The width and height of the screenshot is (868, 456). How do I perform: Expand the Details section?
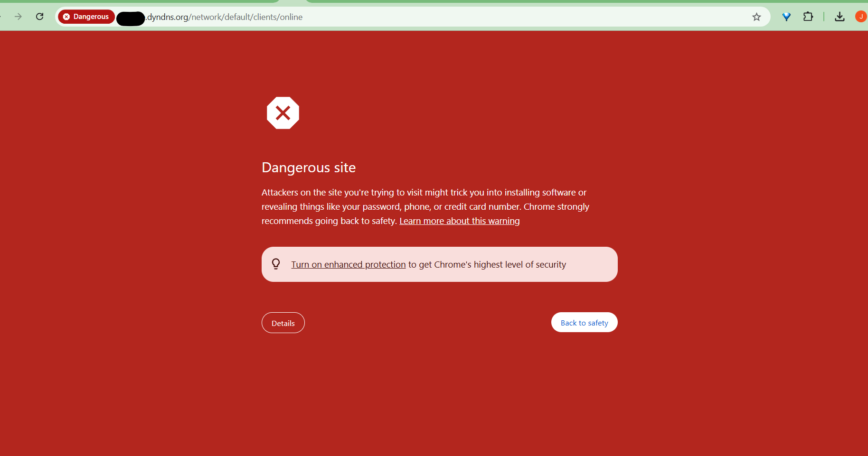[283, 323]
